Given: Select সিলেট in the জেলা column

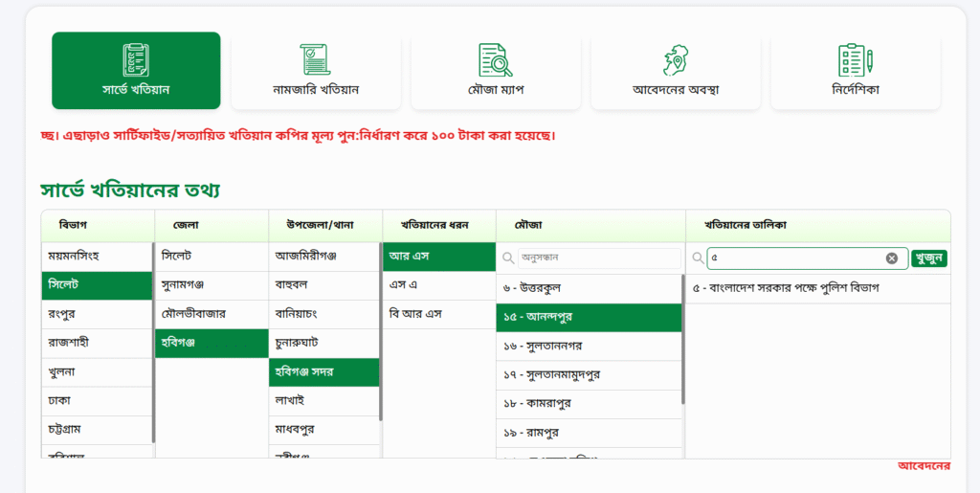Looking at the screenshot, I should point(212,257).
